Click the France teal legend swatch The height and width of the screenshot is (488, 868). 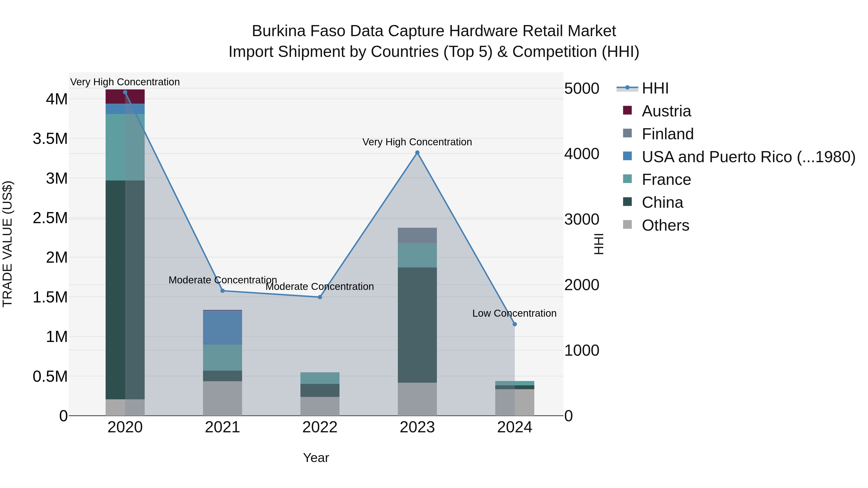click(627, 179)
